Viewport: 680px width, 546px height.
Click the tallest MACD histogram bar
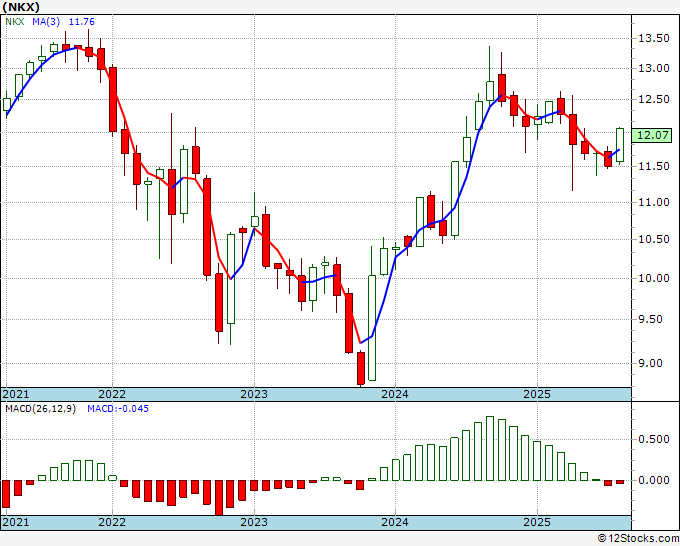[490, 448]
